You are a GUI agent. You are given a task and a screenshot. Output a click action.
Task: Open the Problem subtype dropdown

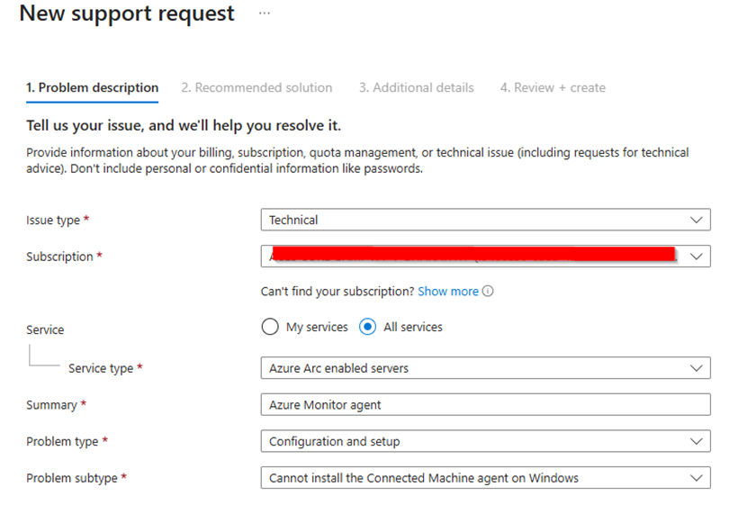(485, 478)
